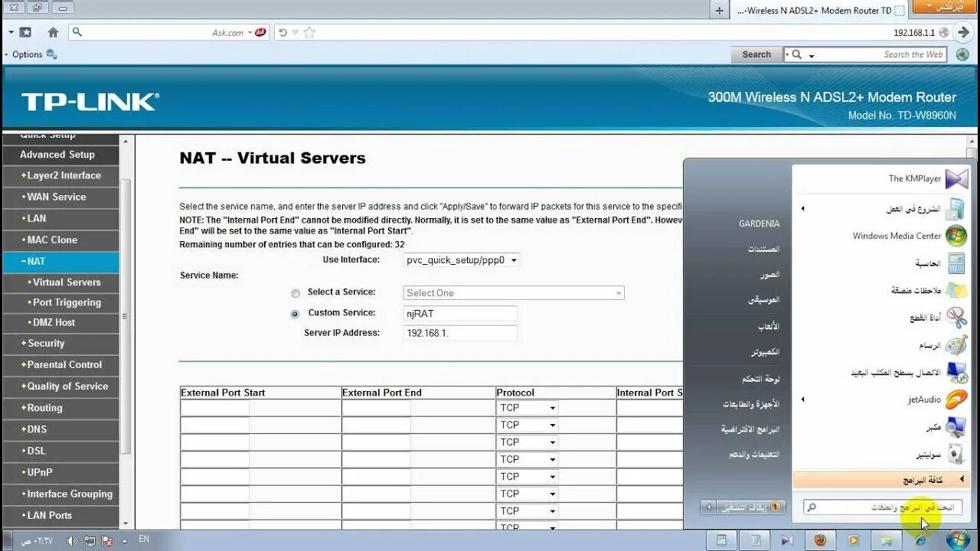This screenshot has height=551, width=980.
Task: Click the Start menu search box
Action: point(883,507)
